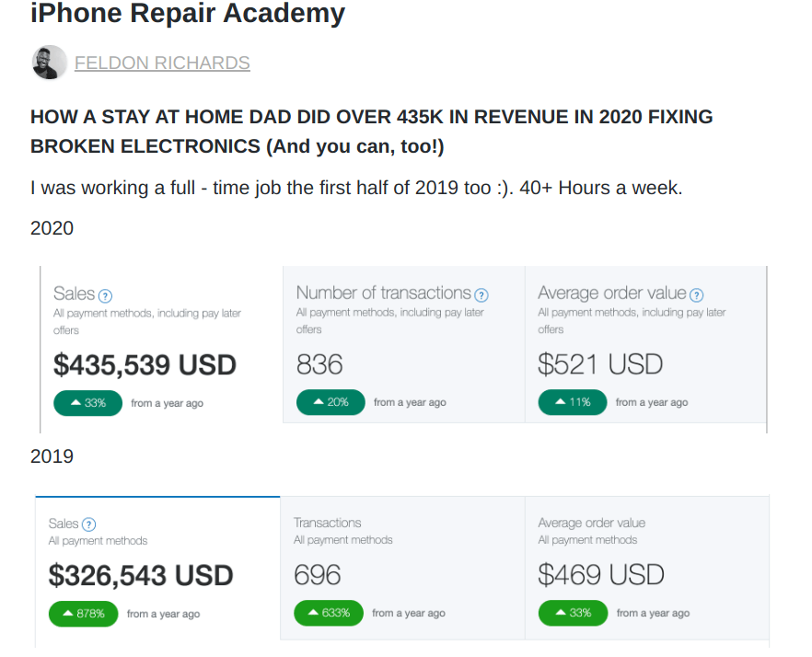Click the 836 transactions figure
The width and height of the screenshot is (812, 657).
[319, 364]
